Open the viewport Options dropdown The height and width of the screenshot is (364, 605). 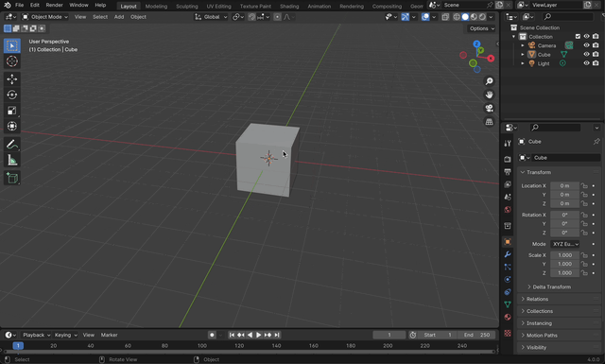[481, 28]
